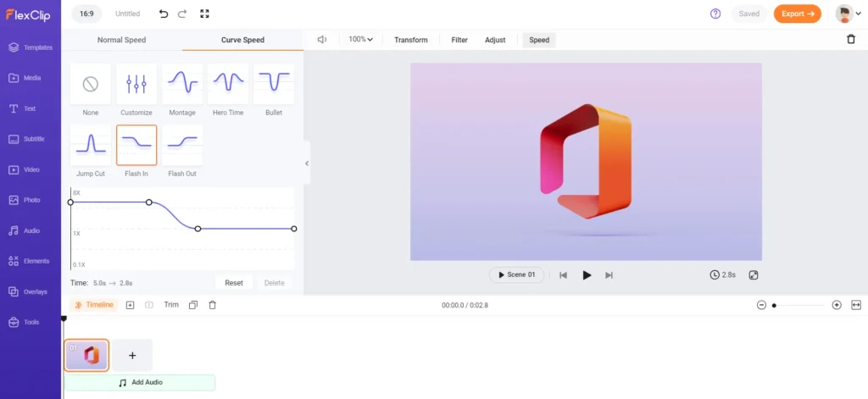Fit timeline to width icon
The width and height of the screenshot is (868, 399).
coord(856,305)
